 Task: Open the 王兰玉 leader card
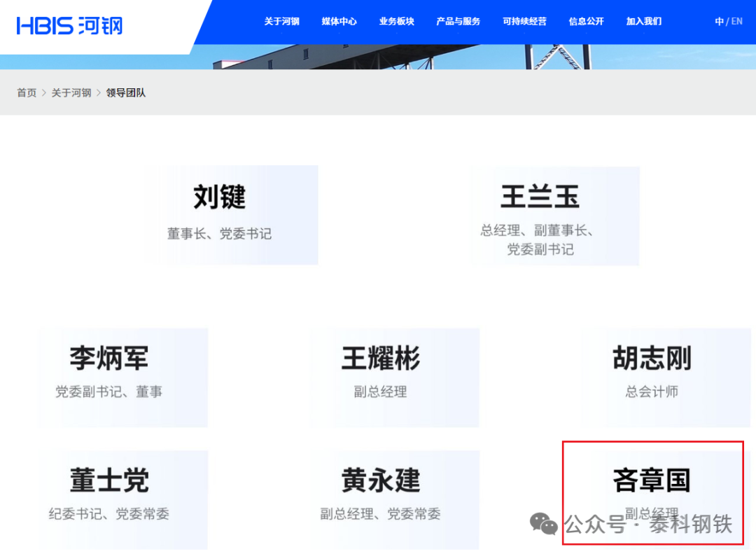(555, 216)
